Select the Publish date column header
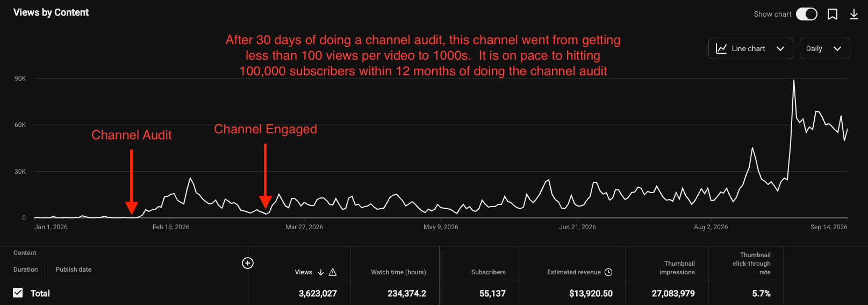The height and width of the screenshot is (305, 868). pyautogui.click(x=74, y=269)
